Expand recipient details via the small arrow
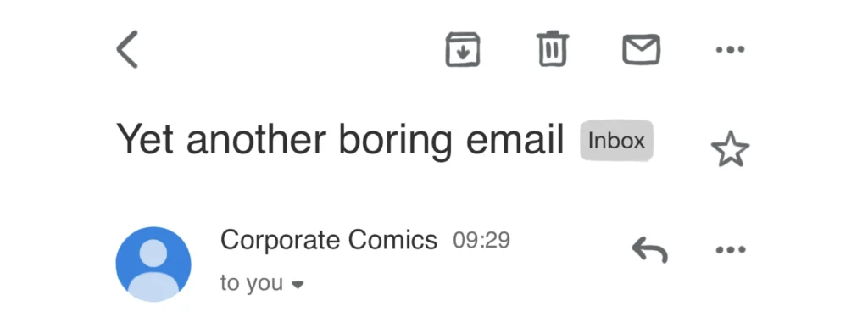 [x=298, y=285]
